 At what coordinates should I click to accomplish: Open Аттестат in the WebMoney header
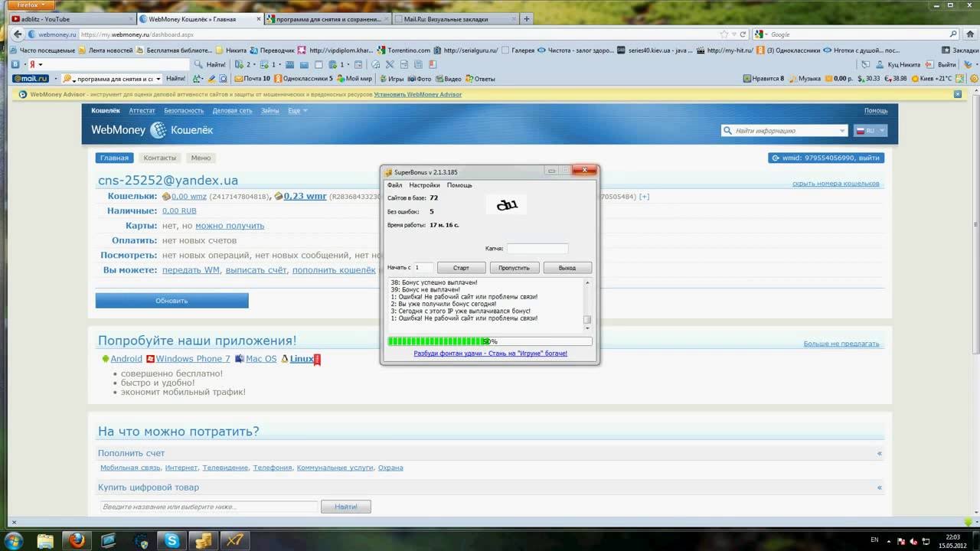142,111
